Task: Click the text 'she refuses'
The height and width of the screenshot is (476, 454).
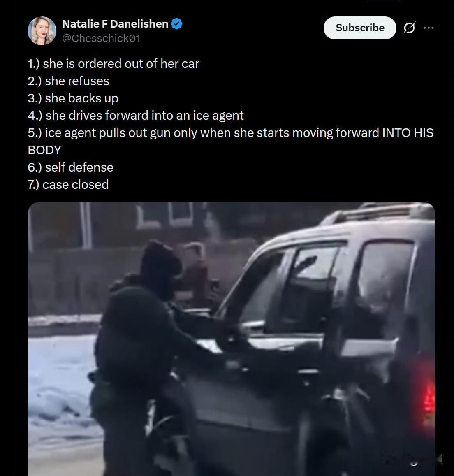Action: tap(77, 81)
